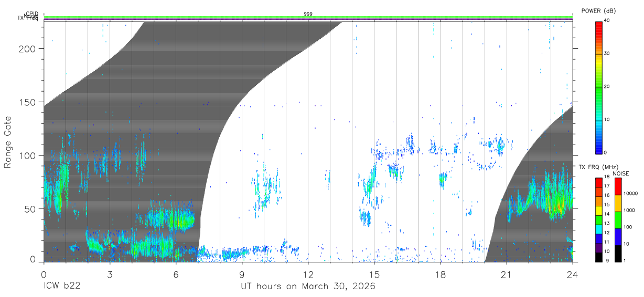Viewport: 644px width, 297px height.
Task: Select the purple 10–11 MHz swatch in TX FRQ legend
Action: click(x=598, y=247)
